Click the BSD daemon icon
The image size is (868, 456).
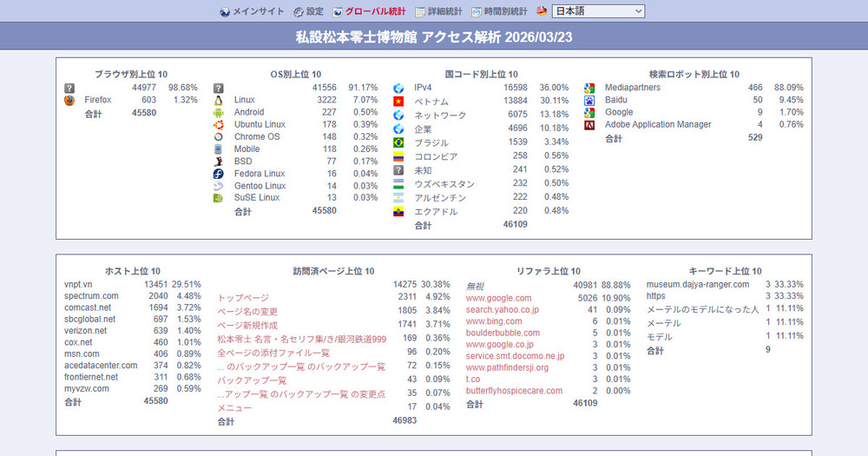coord(219,162)
